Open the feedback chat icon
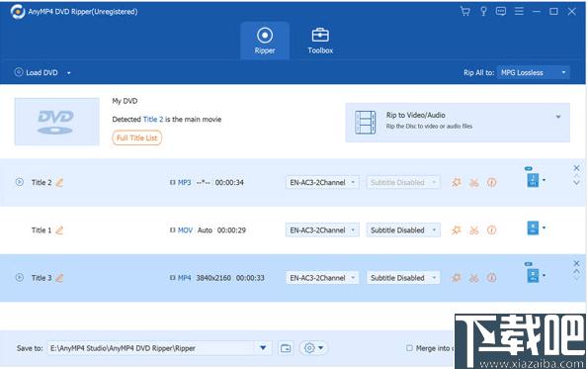This screenshot has width=588, height=369. tap(501, 11)
